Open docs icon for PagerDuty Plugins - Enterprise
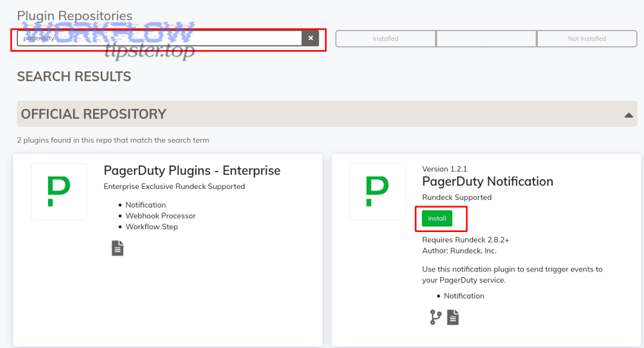 pos(117,248)
